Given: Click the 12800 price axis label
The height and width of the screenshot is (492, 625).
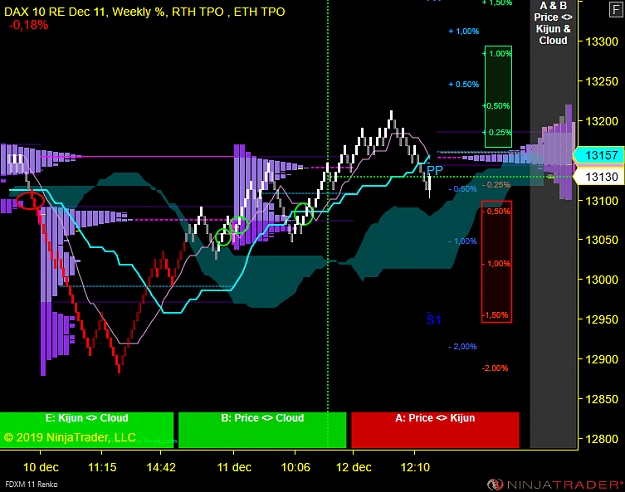Looking at the screenshot, I should 601,439.
